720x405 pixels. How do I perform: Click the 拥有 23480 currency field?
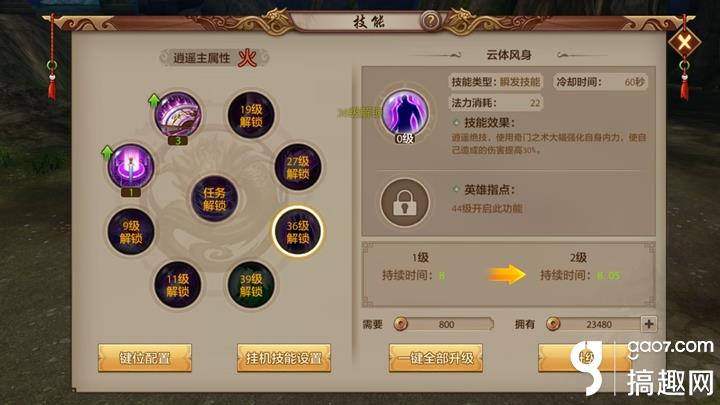coord(594,324)
